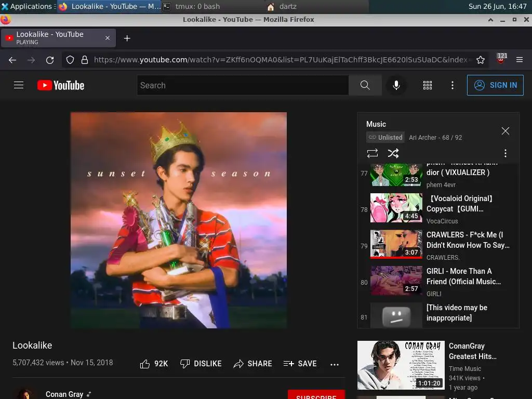The width and height of the screenshot is (532, 399).
Task: Click the clock showing Sun 26 Jun
Action: [x=497, y=6]
